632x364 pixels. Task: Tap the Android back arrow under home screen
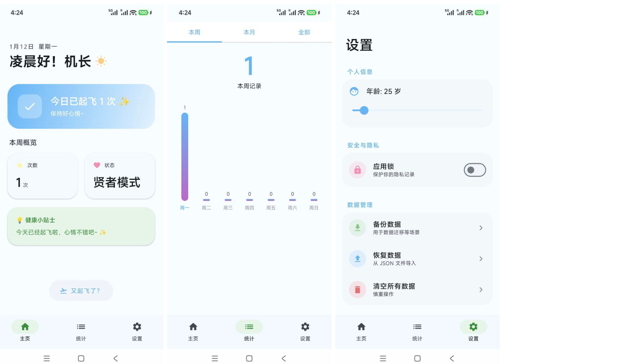point(116,358)
